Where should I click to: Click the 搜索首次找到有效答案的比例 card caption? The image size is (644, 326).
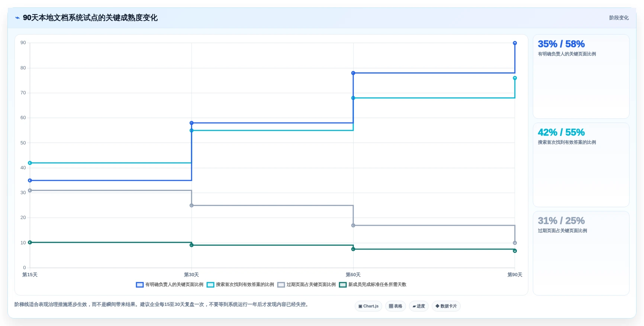click(567, 142)
